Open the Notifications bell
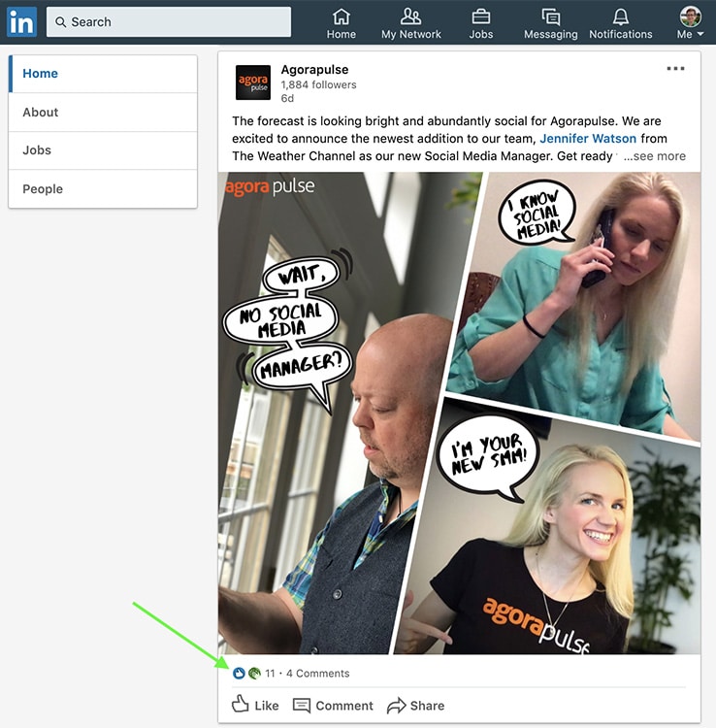Screen dimensions: 716x728 [x=620, y=23]
